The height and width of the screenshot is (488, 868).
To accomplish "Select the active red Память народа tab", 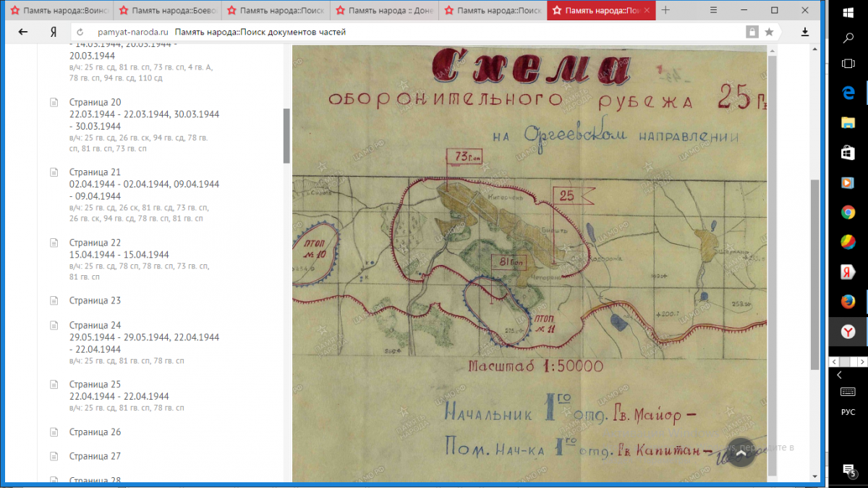I will tap(601, 11).
